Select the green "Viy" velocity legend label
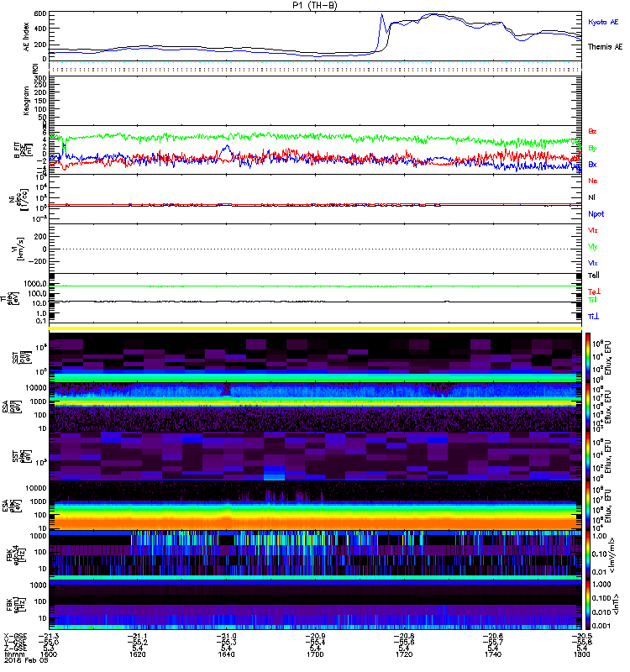Screen dimensions: 630x672 tap(593, 247)
